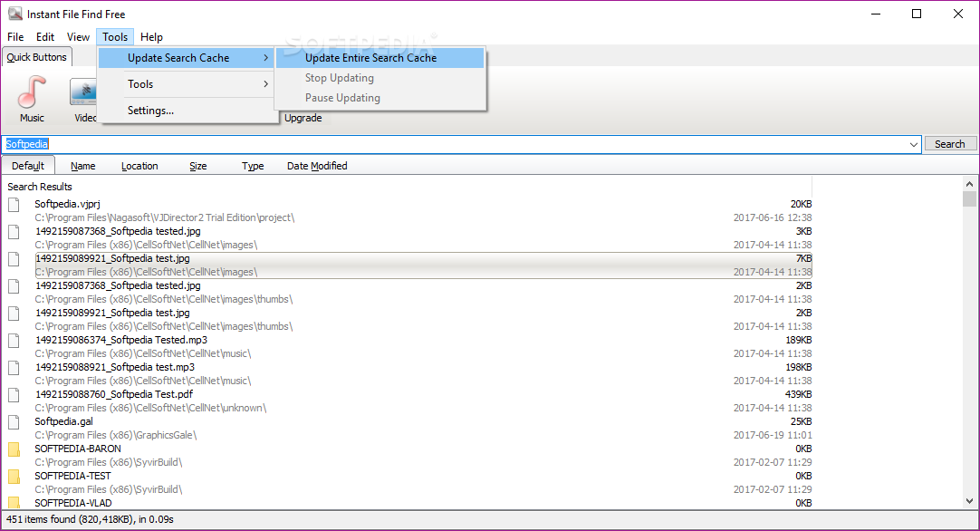Image resolution: width=980 pixels, height=531 pixels.
Task: Click the Stop Updating entry
Action: [x=380, y=78]
